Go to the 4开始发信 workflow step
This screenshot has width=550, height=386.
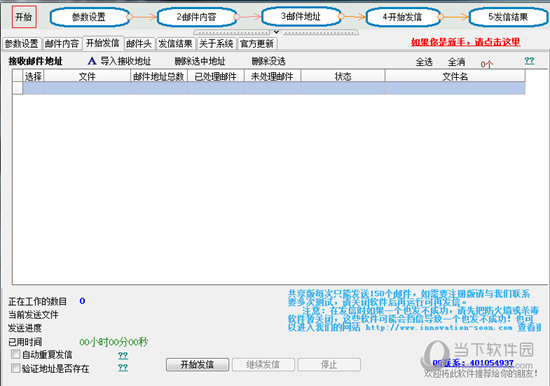tap(402, 17)
